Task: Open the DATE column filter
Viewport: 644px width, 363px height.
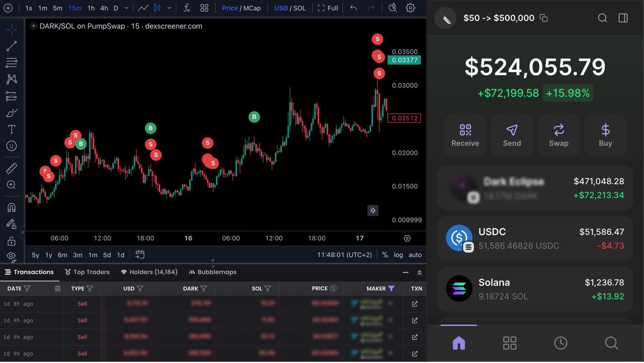Action: pyautogui.click(x=27, y=288)
